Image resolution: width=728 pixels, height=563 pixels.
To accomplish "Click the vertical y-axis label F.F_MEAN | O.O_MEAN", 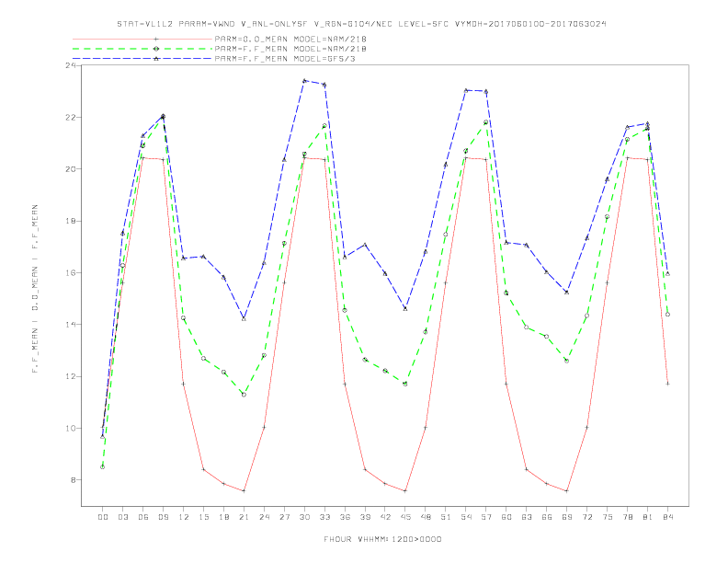I will point(35,289).
